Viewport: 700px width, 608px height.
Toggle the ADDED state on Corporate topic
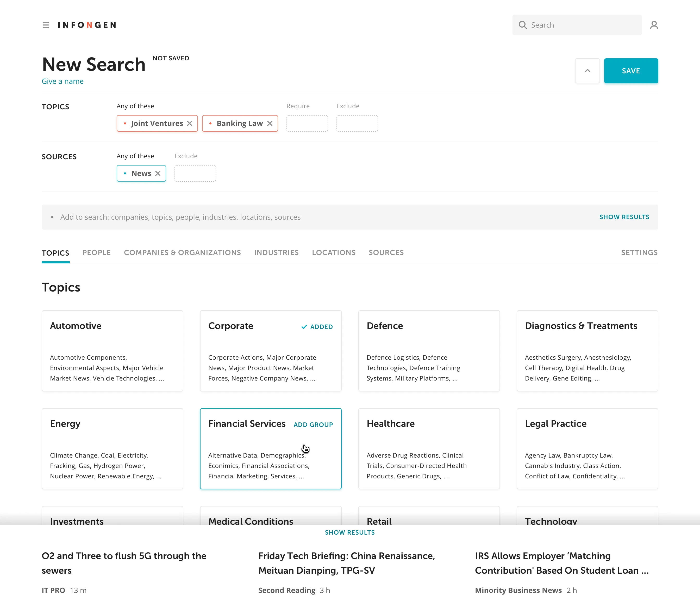(x=317, y=327)
